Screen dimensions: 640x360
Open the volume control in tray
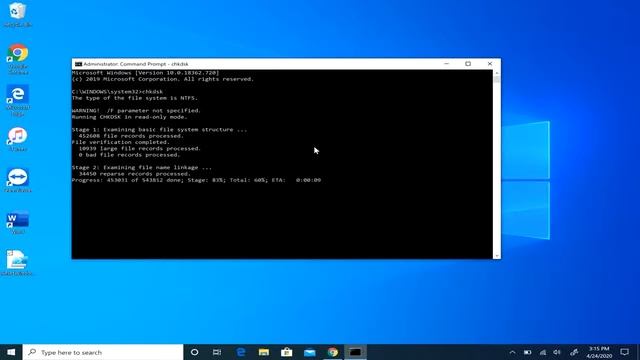pyautogui.click(x=557, y=352)
